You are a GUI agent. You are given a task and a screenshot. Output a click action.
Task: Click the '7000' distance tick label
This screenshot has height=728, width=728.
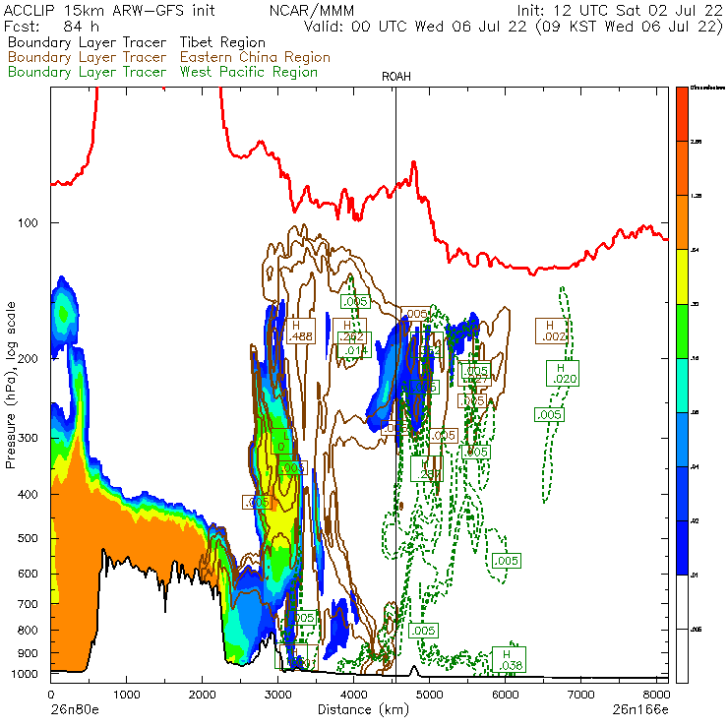click(x=580, y=695)
